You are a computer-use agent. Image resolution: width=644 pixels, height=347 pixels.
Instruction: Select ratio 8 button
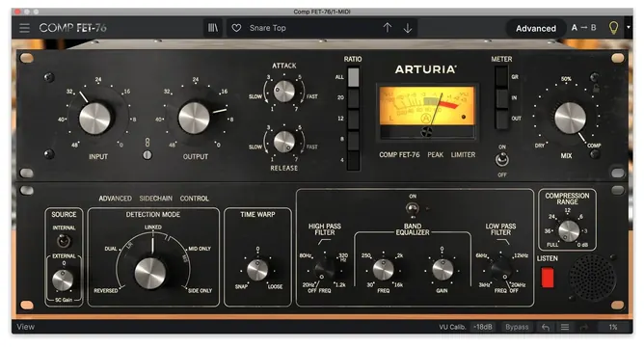353,140
